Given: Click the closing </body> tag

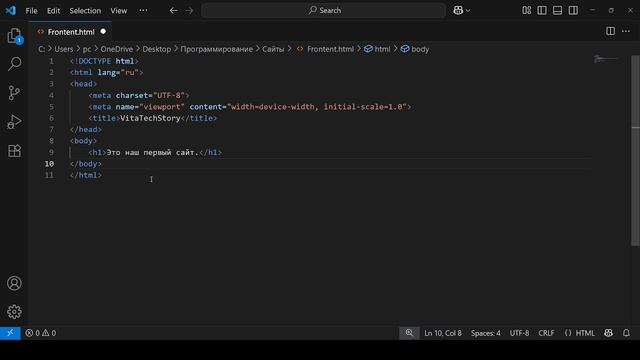Looking at the screenshot, I should coord(86,164).
